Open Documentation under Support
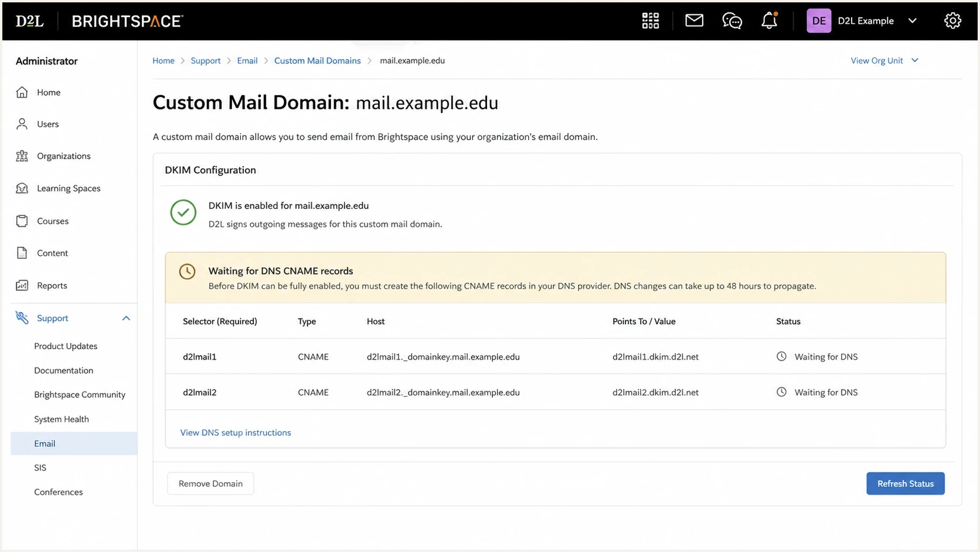The width and height of the screenshot is (980, 552). coord(64,370)
